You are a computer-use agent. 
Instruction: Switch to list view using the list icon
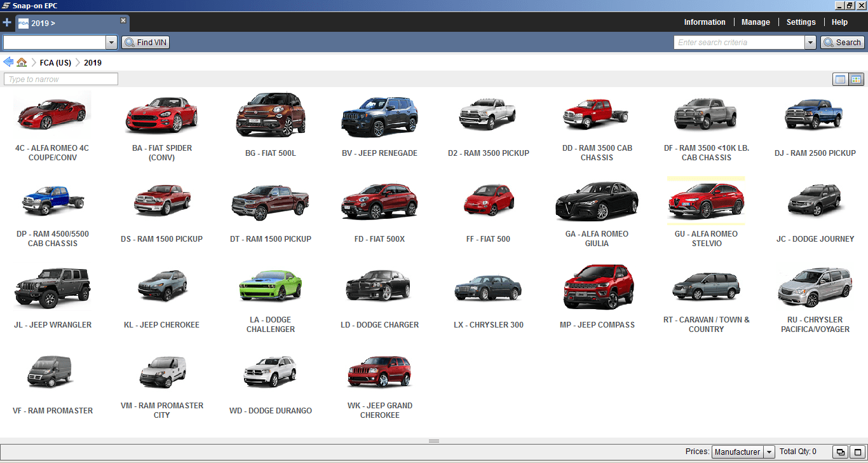point(840,79)
